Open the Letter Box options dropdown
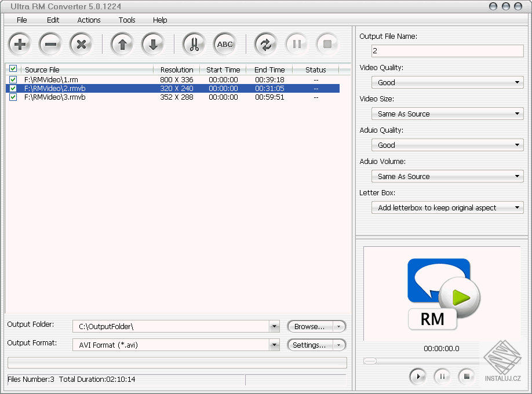Viewport: 532px width, 394px height. [x=518, y=207]
